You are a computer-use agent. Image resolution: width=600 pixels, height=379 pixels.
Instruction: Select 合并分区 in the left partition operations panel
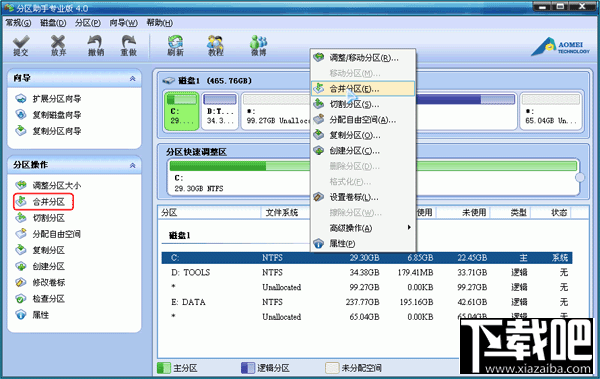43,202
